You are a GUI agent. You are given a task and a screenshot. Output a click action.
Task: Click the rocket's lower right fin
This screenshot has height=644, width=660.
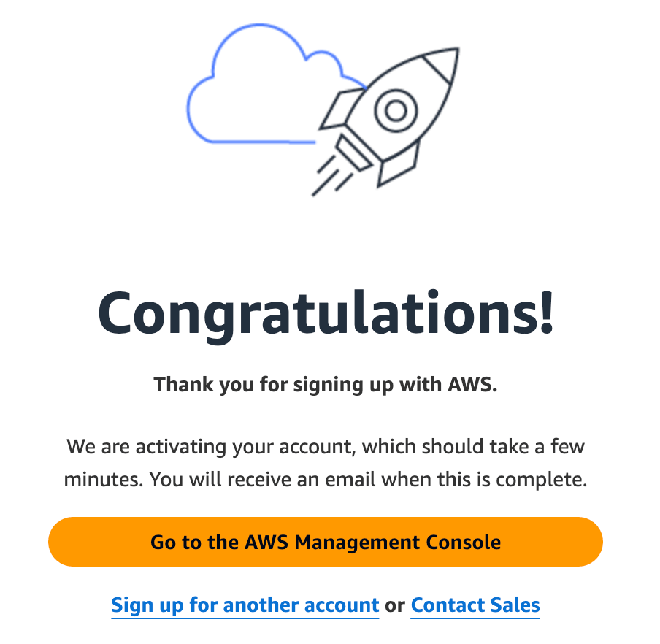[399, 164]
